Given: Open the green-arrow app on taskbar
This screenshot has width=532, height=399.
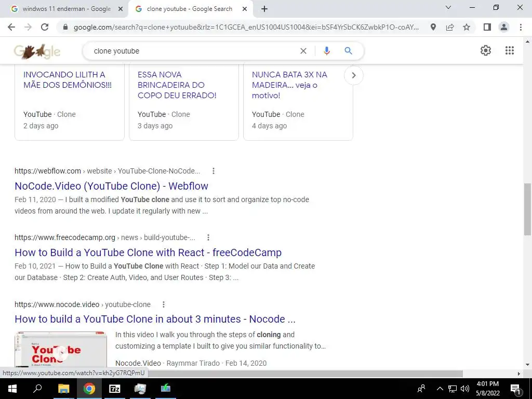Looking at the screenshot, I should [166, 389].
